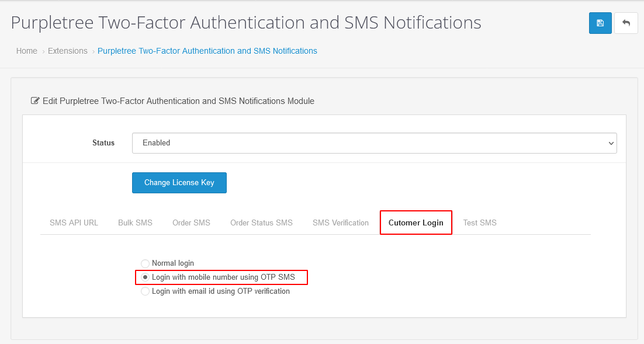Open the Bulk SMS tab
This screenshot has height=344, width=644.
pyautogui.click(x=135, y=223)
